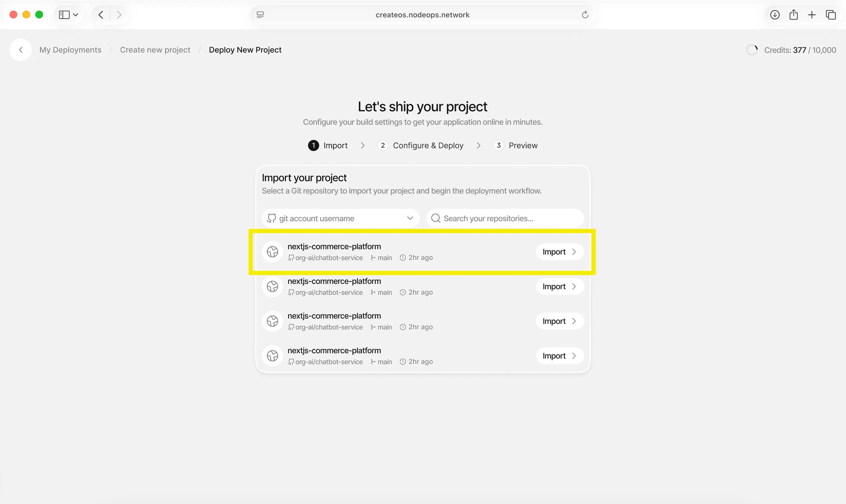Click the browser back arrow

pos(101,15)
